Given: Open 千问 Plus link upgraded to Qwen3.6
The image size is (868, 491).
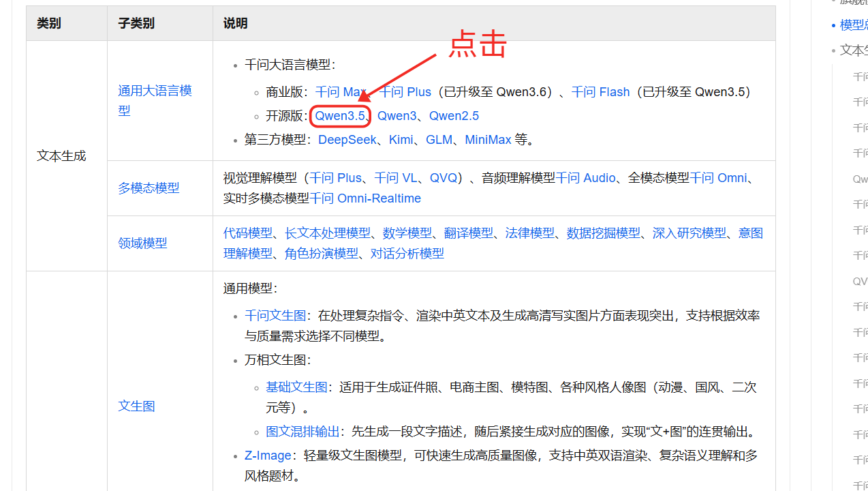Looking at the screenshot, I should point(405,92).
